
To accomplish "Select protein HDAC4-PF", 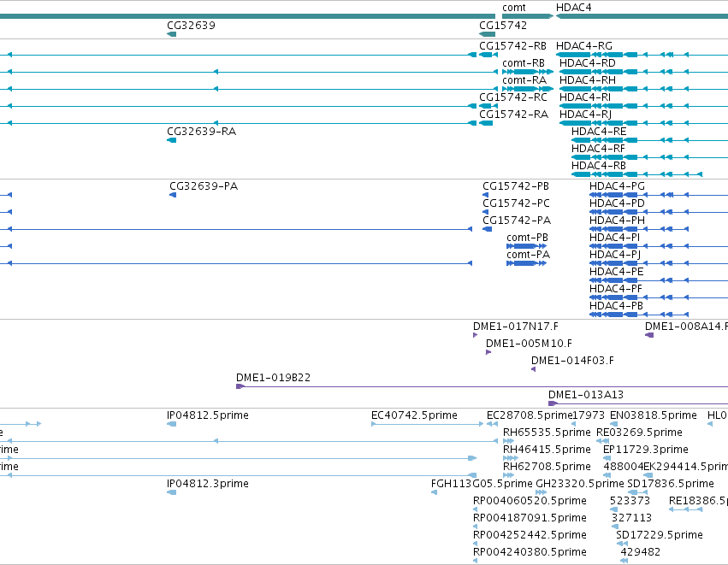I will [616, 290].
